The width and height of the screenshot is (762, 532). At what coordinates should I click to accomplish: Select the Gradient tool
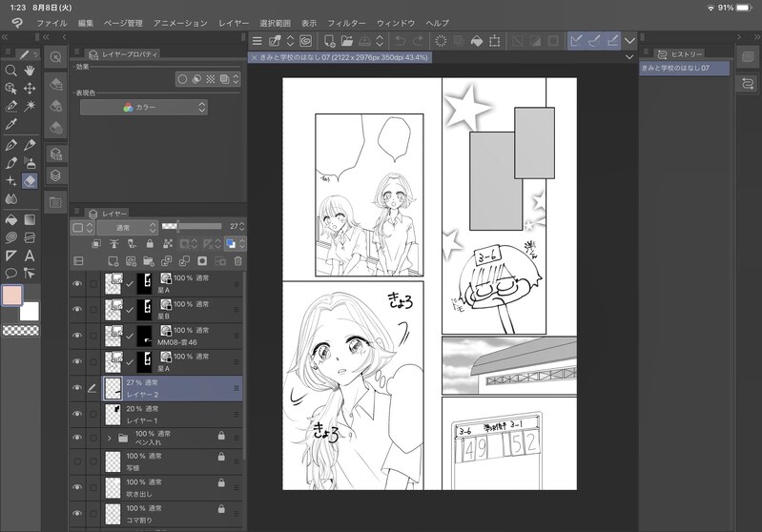(x=30, y=220)
